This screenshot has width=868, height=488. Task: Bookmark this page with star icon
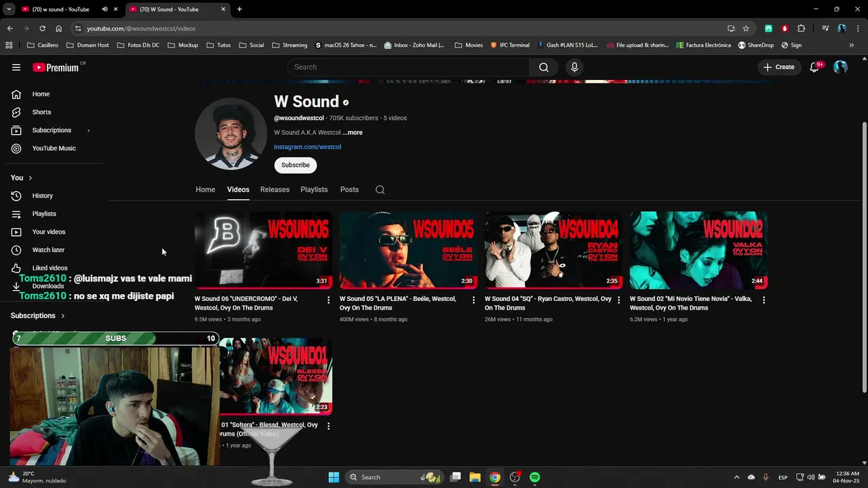pyautogui.click(x=746, y=28)
